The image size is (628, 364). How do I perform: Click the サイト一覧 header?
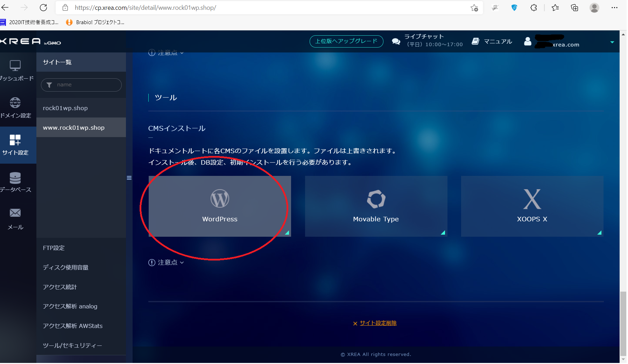(81, 62)
